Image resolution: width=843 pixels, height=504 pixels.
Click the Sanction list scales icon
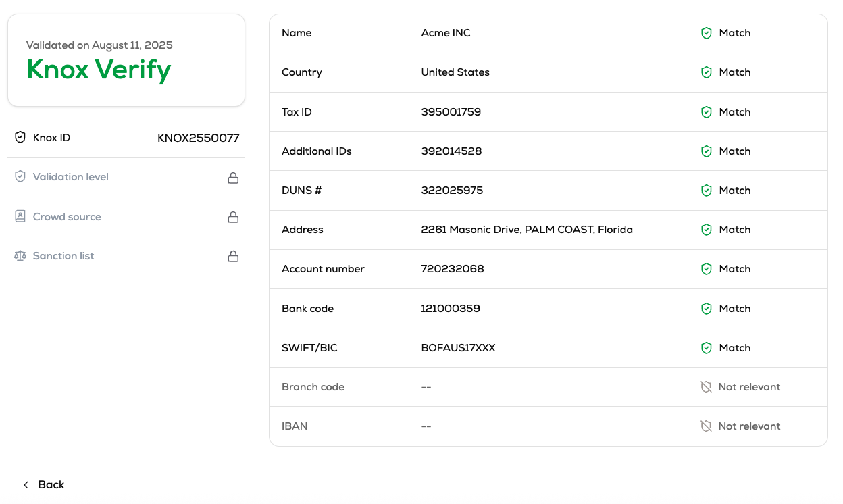pyautogui.click(x=20, y=256)
